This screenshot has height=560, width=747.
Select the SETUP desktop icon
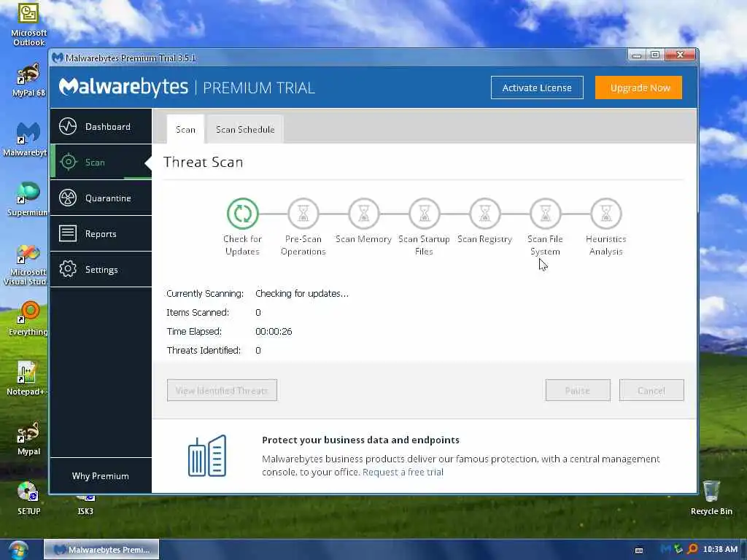pyautogui.click(x=28, y=498)
